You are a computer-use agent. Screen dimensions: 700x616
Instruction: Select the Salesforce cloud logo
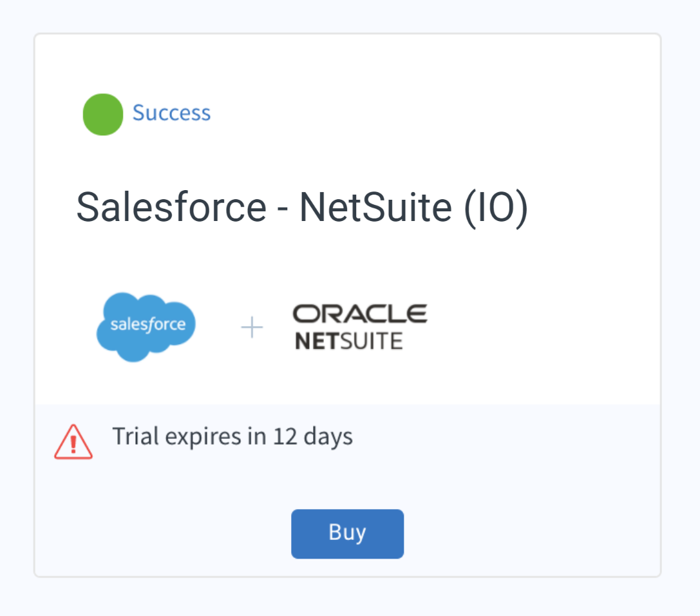[146, 327]
